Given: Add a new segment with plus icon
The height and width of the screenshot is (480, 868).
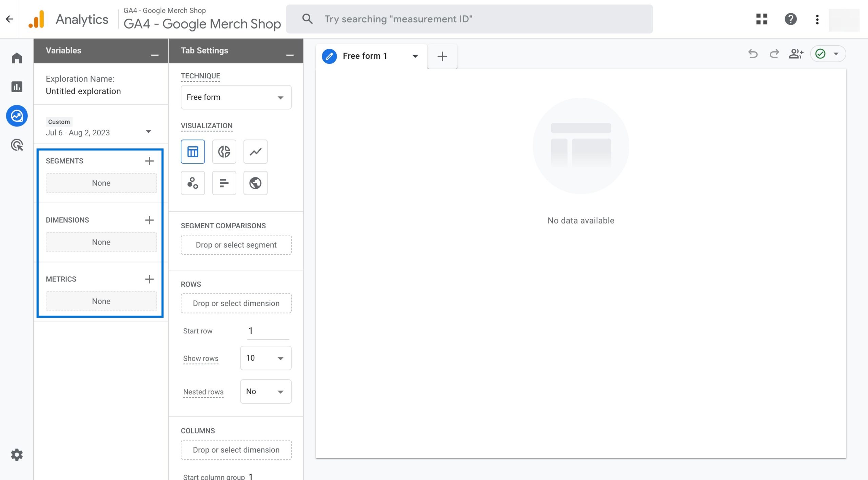Looking at the screenshot, I should pyautogui.click(x=149, y=161).
